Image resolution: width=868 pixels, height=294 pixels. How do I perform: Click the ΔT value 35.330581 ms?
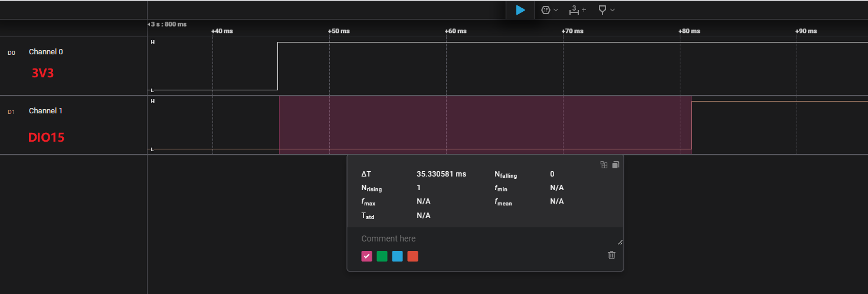click(441, 174)
